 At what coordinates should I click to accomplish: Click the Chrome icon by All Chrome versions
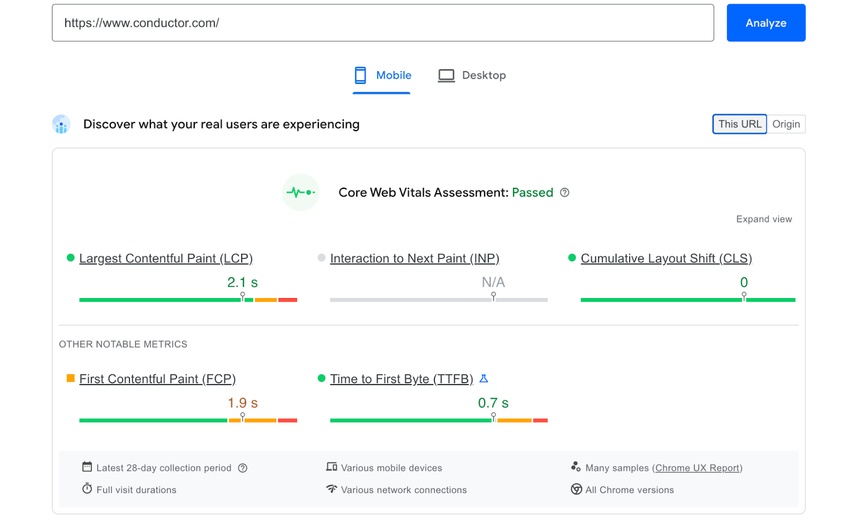coord(576,489)
